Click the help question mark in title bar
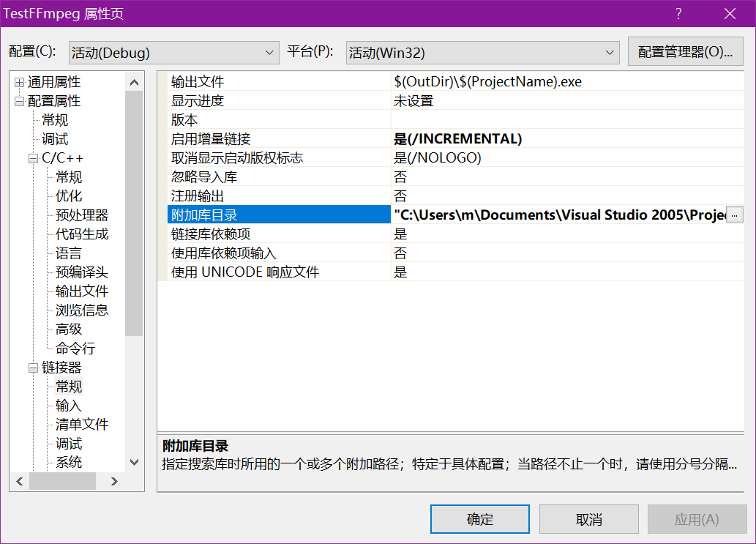756x544 pixels. 678,14
